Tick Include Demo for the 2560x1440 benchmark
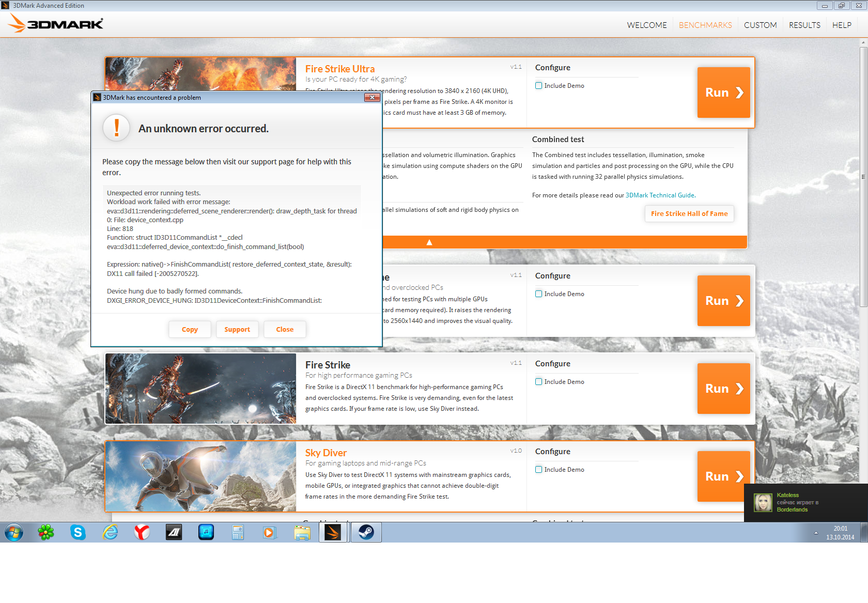The image size is (868, 603). click(x=539, y=294)
